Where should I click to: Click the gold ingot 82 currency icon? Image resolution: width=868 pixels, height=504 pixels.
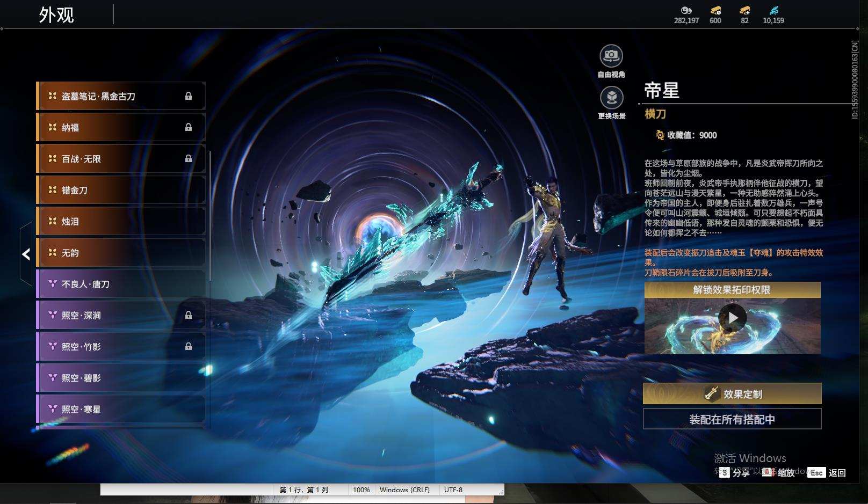point(744,10)
